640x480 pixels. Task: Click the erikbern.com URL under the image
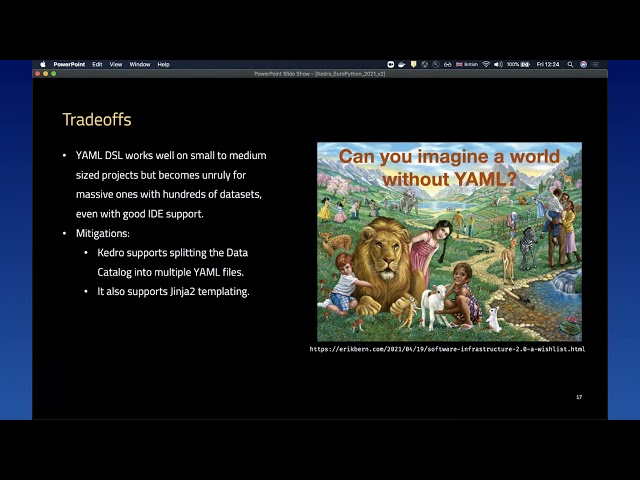pyautogui.click(x=447, y=349)
